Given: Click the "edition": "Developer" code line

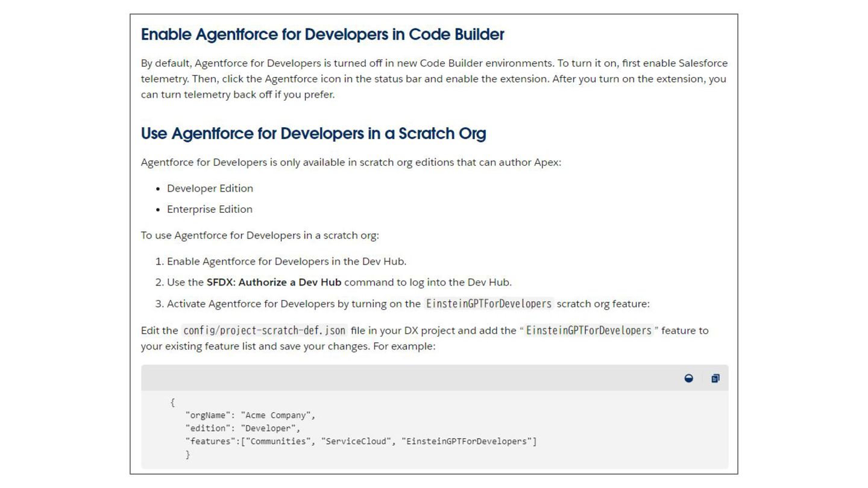Looking at the screenshot, I should point(243,428).
